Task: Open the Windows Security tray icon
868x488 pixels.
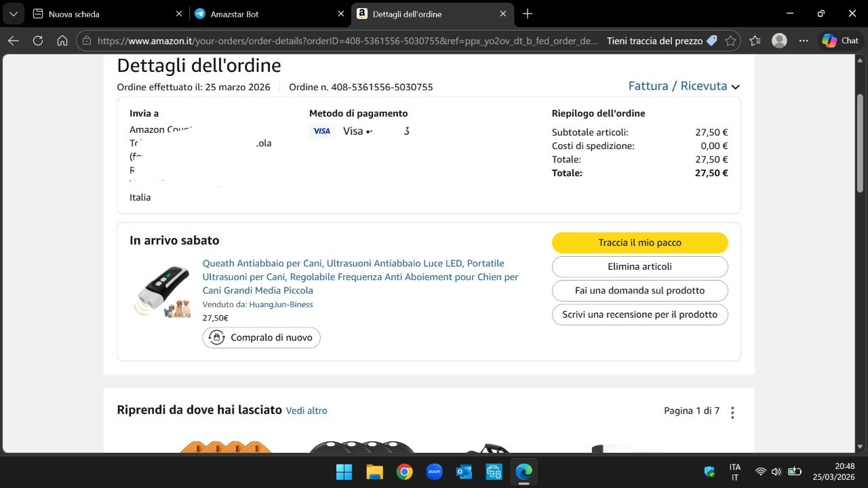Action: [x=709, y=472]
